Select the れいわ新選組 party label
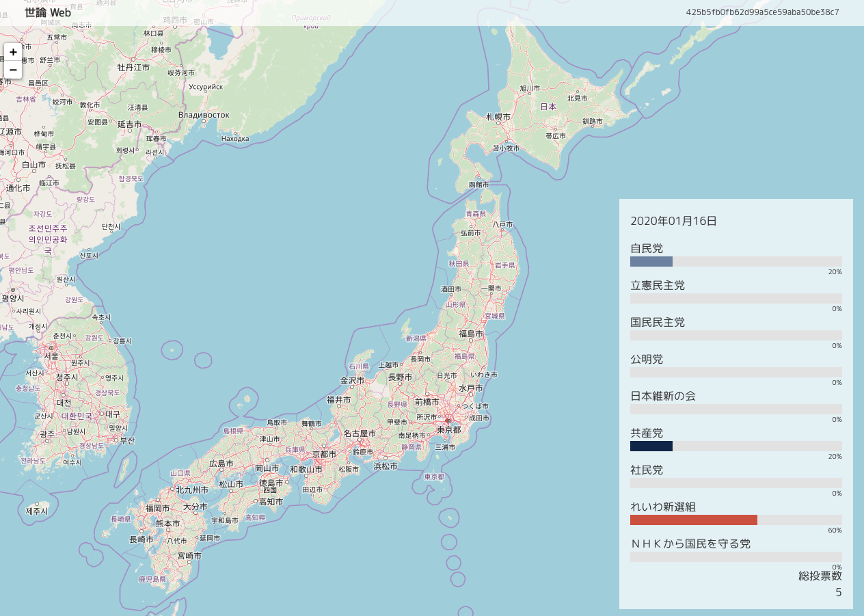The width and height of the screenshot is (864, 616). [x=663, y=507]
